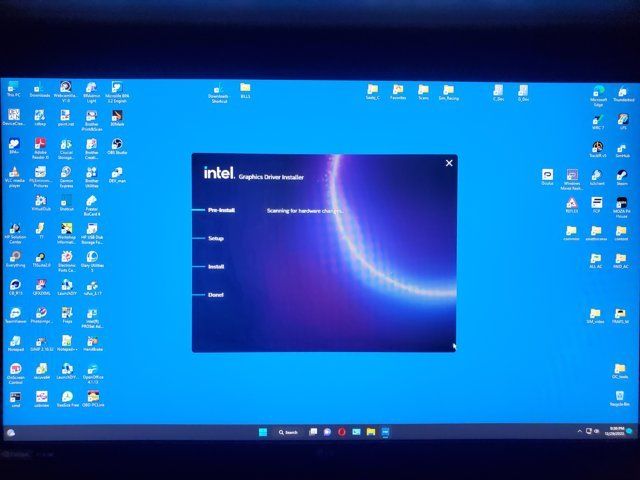Open the Windows Start menu
Viewport: 640px width, 480px height.
coord(263,432)
